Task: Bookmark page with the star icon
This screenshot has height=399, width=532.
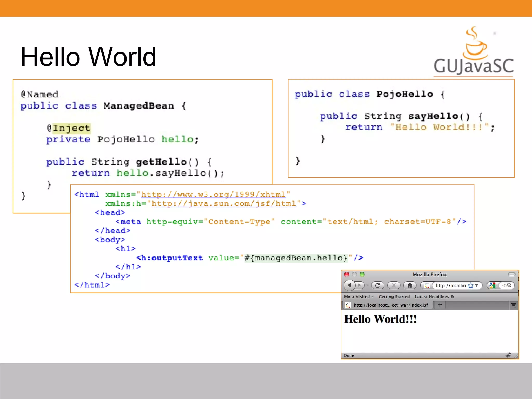Action: [x=470, y=285]
